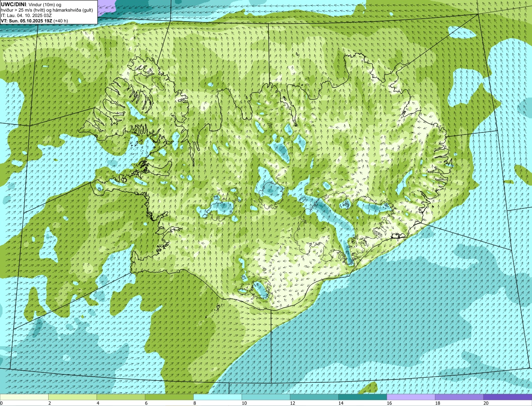The image size is (532, 406).
Task: Click the light yellow-green 2–4 m/s scale swatch
Action: point(73,397)
